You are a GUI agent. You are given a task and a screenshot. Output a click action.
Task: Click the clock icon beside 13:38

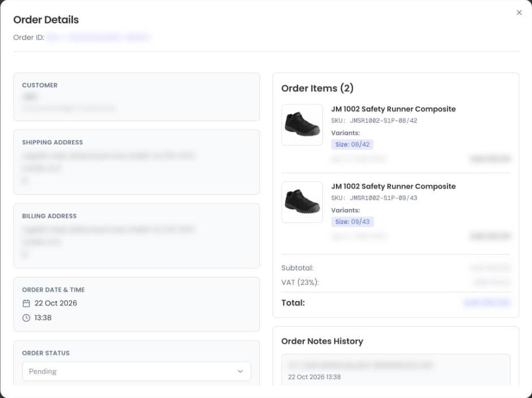(26, 318)
